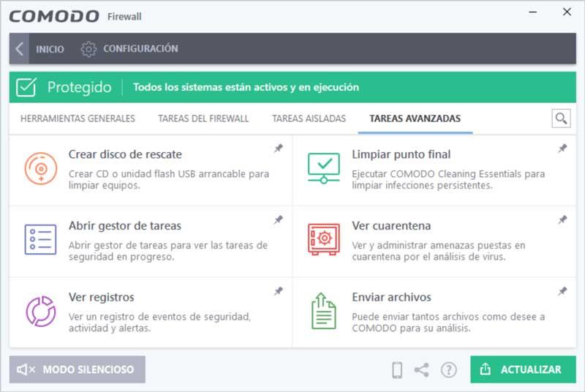Click the Protegido status label
The width and height of the screenshot is (585, 392).
(x=79, y=87)
